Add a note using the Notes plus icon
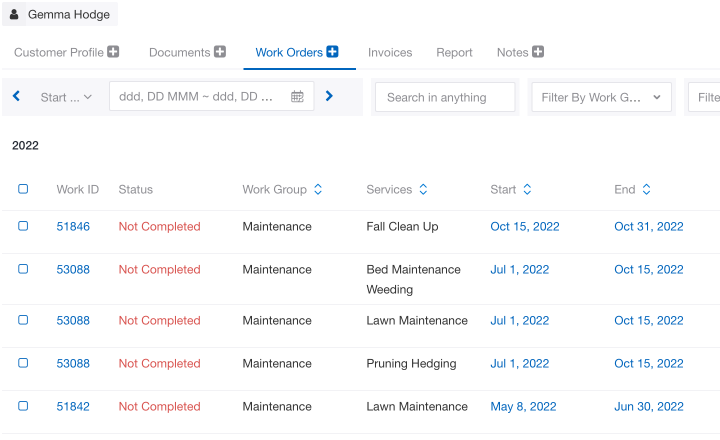 click(538, 52)
